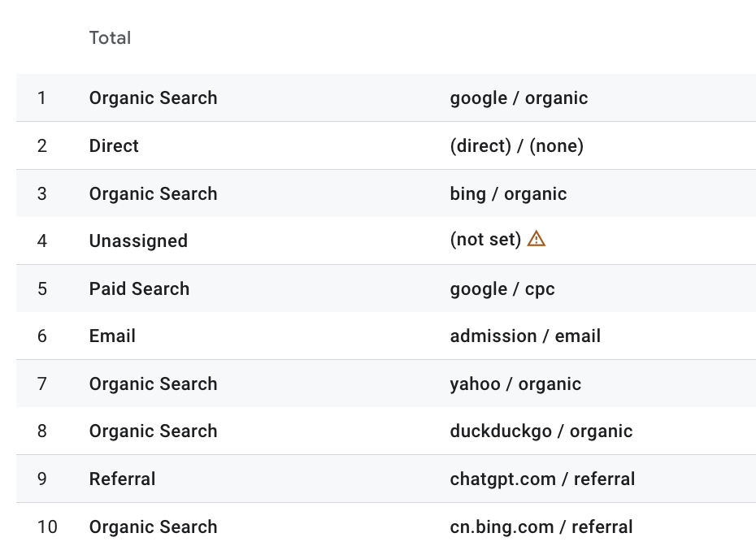Click the Total label above the table
Screen dimensions: 756x559
[110, 37]
